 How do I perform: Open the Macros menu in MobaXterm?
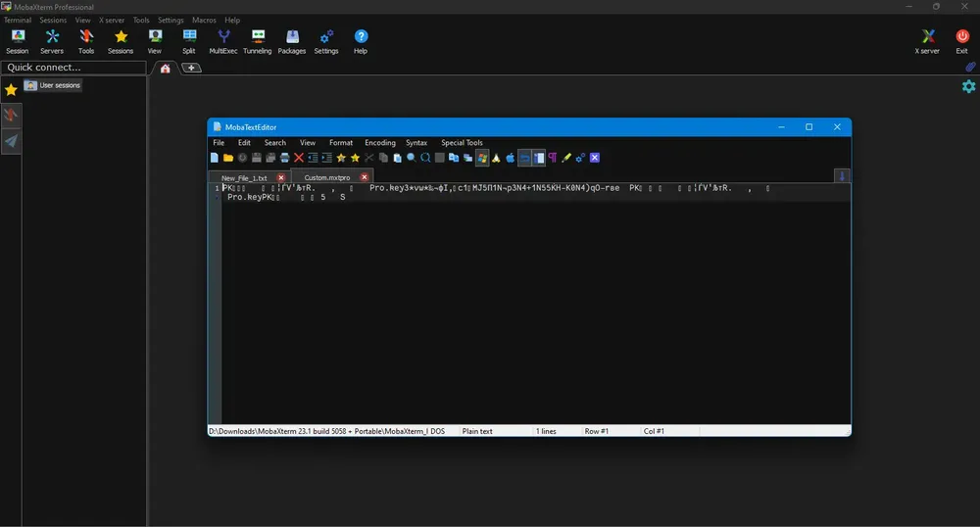point(204,20)
